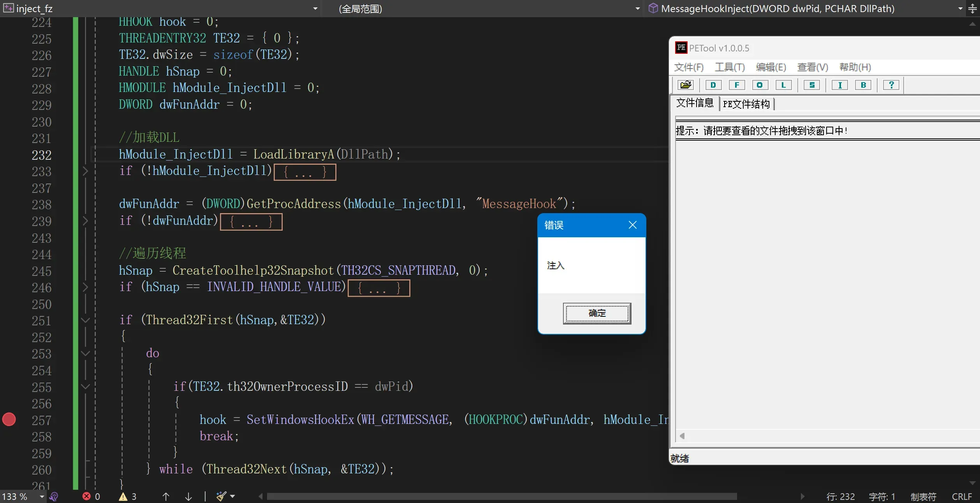Click the editor horizontal scrollbar thumb
This screenshot has width=980, height=503.
(501, 496)
